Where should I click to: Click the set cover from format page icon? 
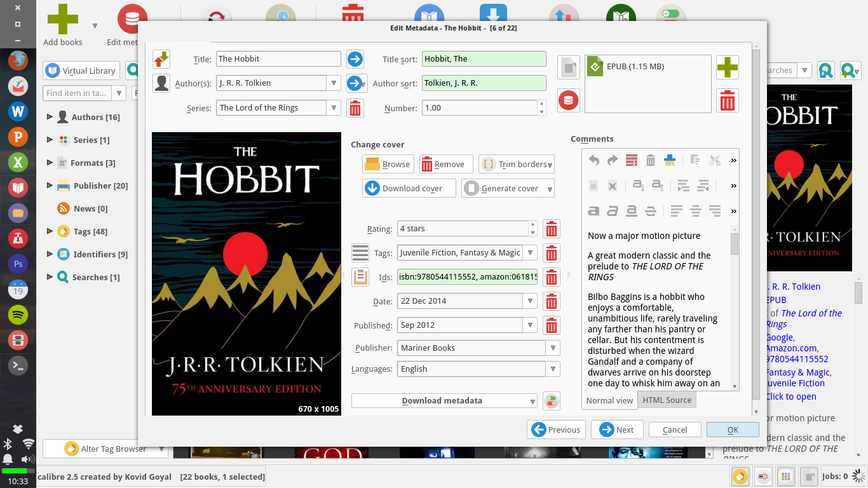[569, 67]
